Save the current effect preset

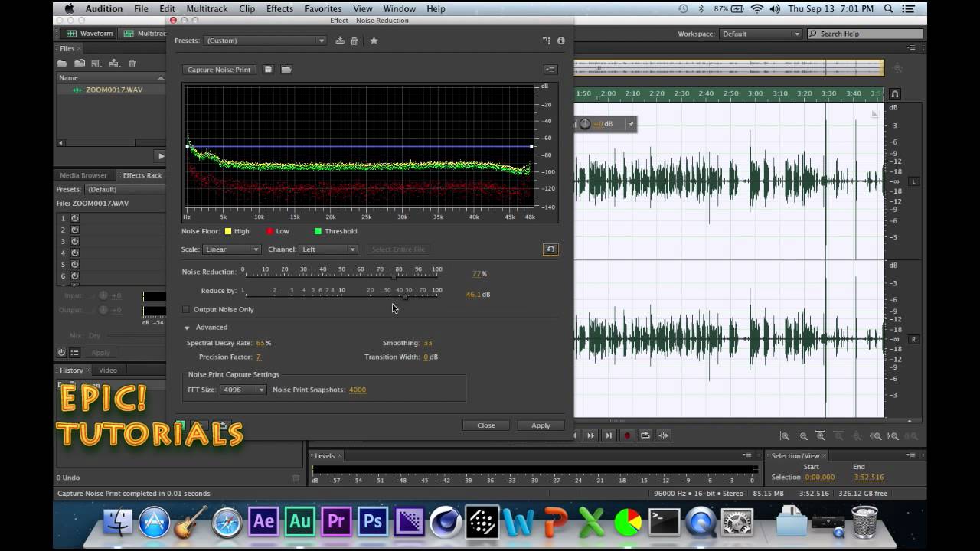point(340,41)
